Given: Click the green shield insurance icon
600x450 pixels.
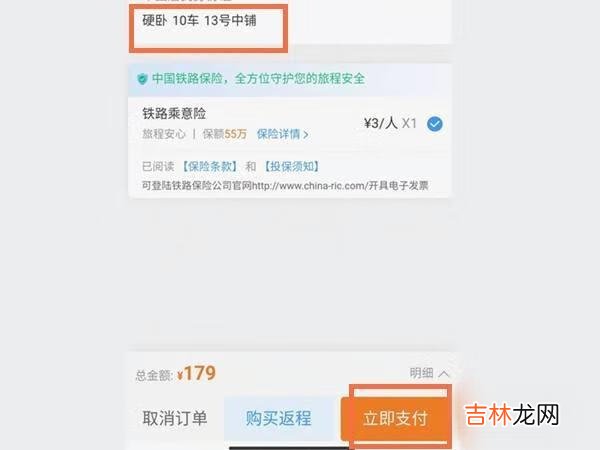Looking at the screenshot, I should coord(142,79).
